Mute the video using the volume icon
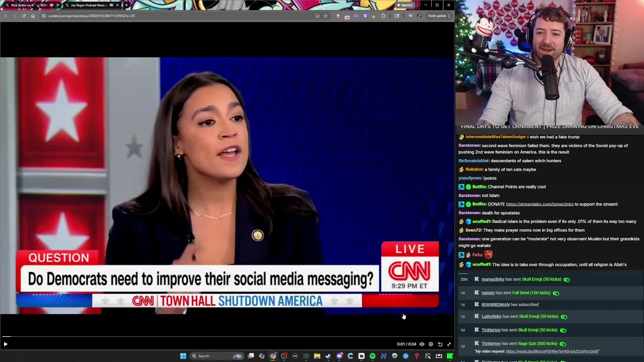 pos(422,344)
